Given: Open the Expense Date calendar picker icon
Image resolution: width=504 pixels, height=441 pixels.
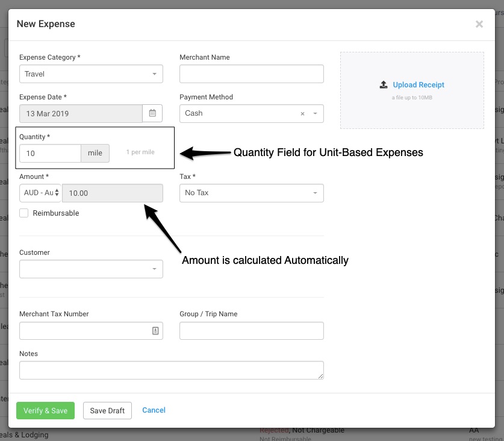Looking at the screenshot, I should pyautogui.click(x=152, y=113).
